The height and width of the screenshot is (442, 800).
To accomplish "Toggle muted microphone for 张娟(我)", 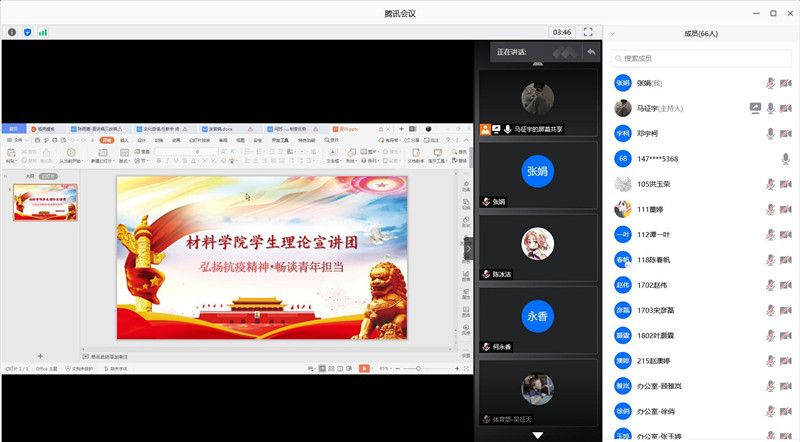I will tap(770, 83).
